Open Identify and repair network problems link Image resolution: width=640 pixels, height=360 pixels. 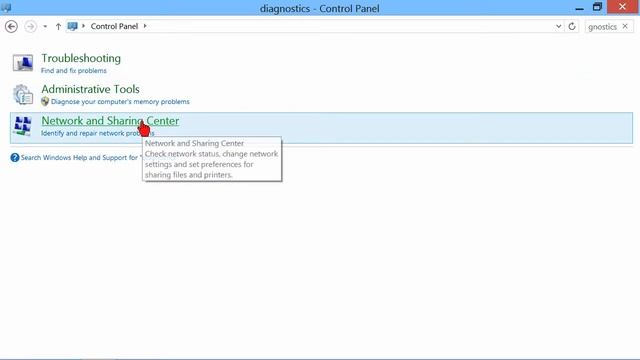[98, 133]
